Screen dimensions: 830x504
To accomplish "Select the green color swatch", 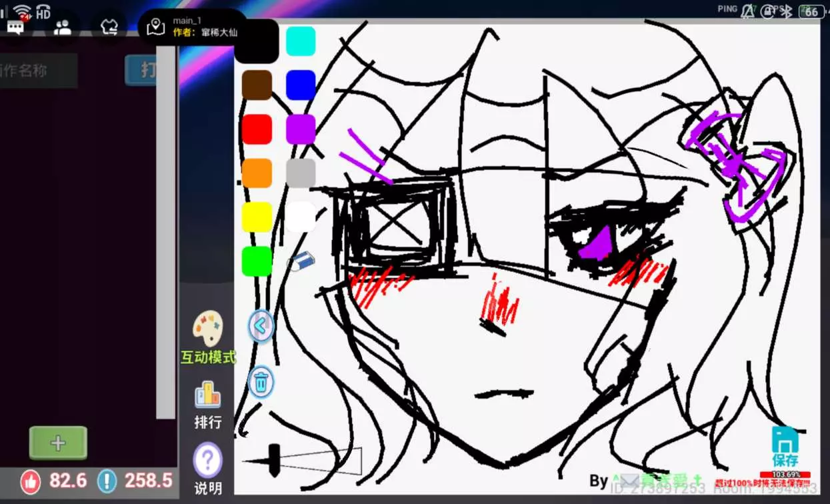I will [x=257, y=261].
